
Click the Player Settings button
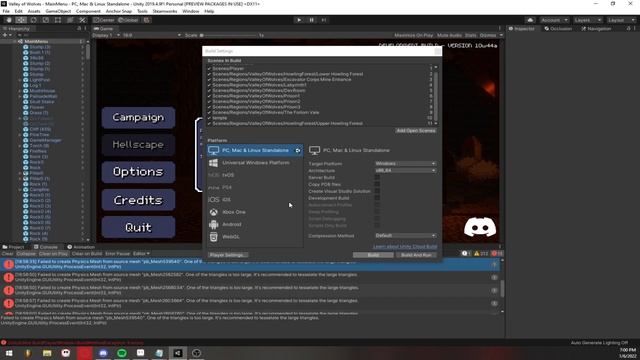228,255
